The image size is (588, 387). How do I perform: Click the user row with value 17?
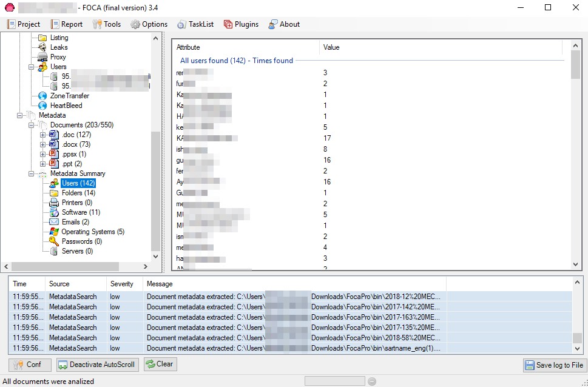(371, 138)
